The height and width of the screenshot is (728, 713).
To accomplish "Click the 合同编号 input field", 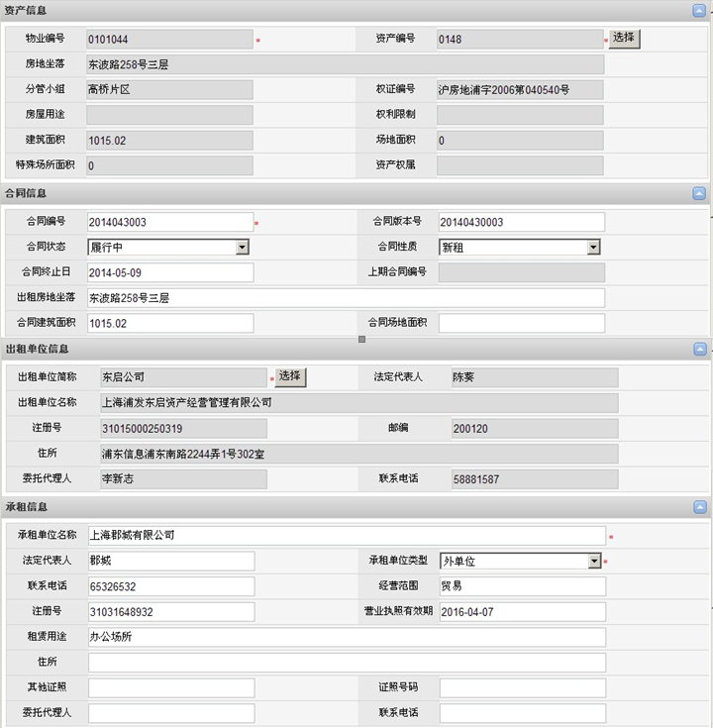I will [x=169, y=222].
